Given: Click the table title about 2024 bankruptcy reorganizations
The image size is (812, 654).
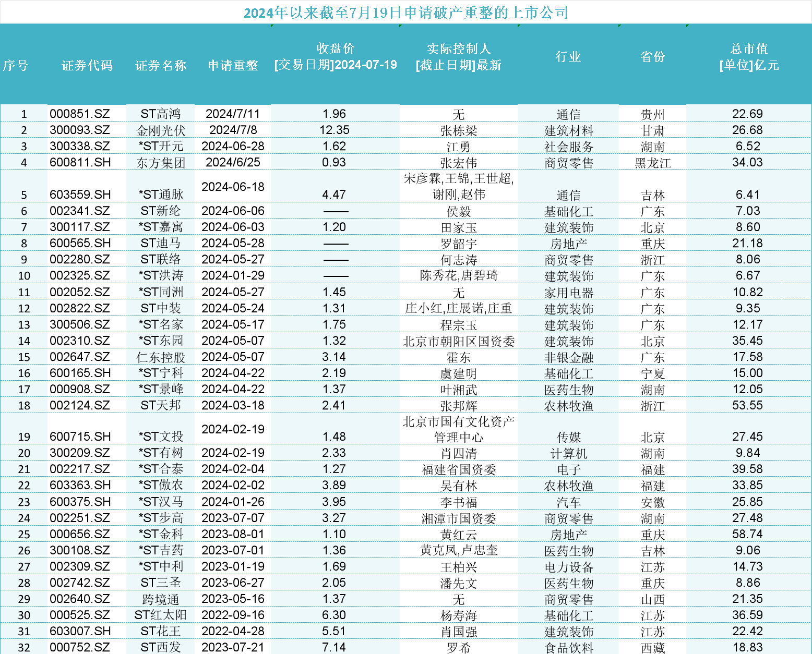Looking at the screenshot, I should [x=406, y=13].
